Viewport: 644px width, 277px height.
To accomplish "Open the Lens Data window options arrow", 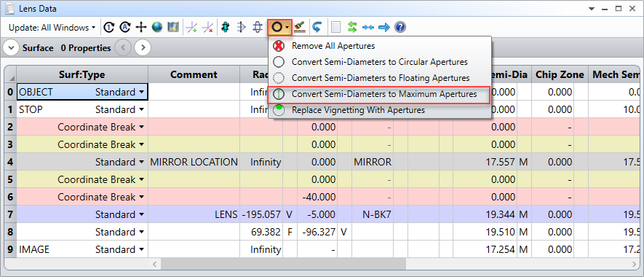I will [x=592, y=9].
